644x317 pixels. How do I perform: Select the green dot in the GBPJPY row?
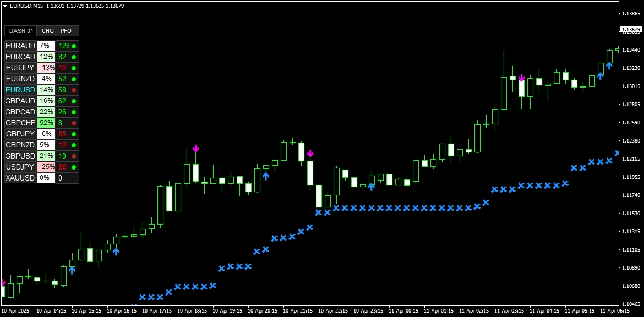pyautogui.click(x=74, y=134)
